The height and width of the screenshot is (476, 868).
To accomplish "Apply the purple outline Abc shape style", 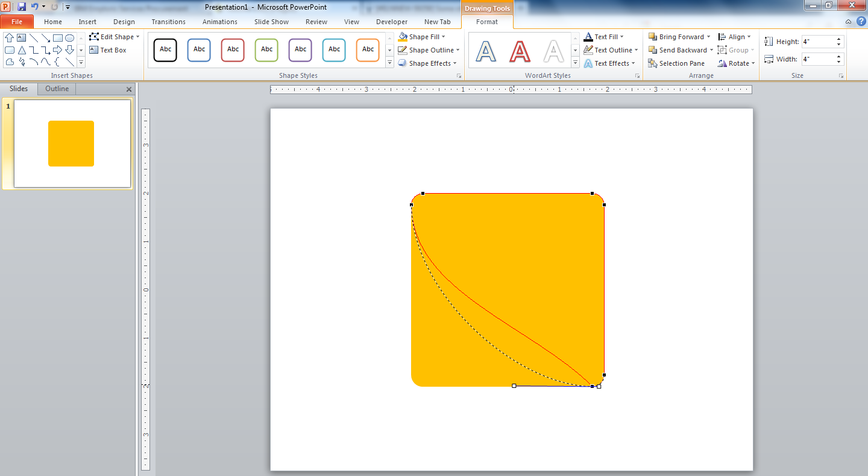I will (300, 50).
